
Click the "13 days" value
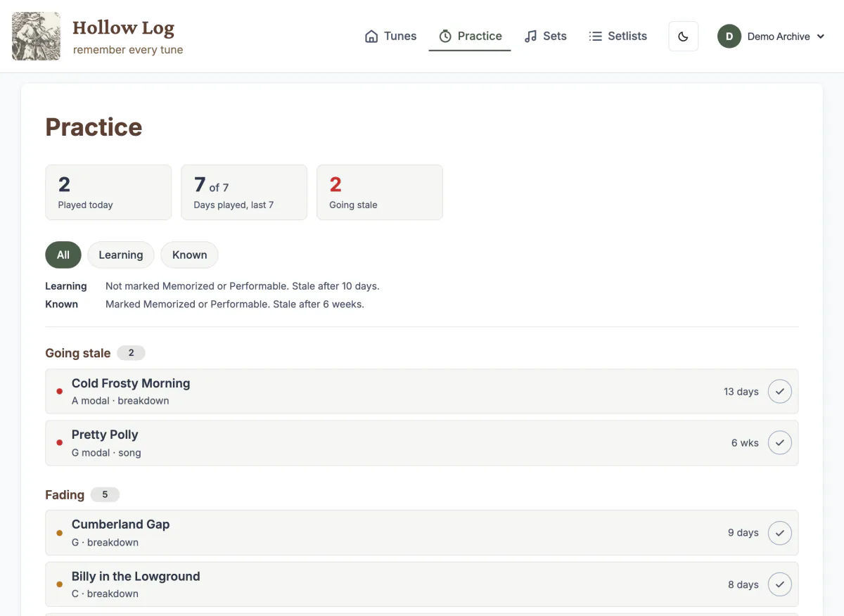coord(741,392)
